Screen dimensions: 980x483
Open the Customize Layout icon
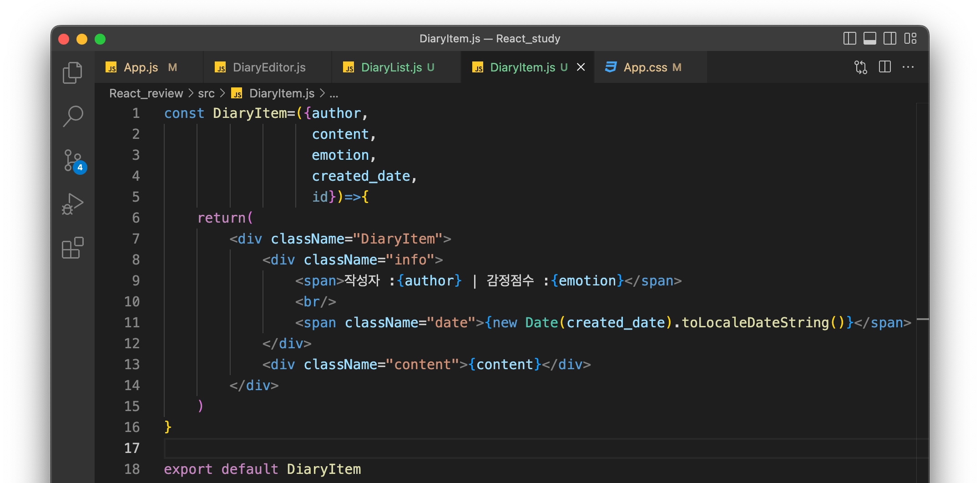[910, 39]
